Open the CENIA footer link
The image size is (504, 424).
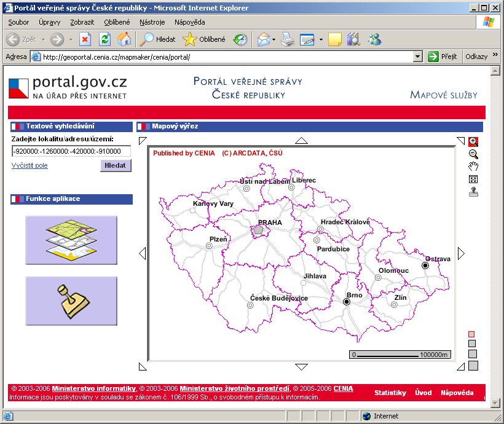[343, 388]
